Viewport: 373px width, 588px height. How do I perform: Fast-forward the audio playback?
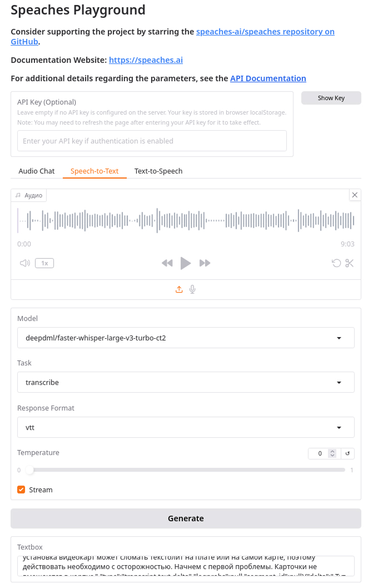point(205,263)
